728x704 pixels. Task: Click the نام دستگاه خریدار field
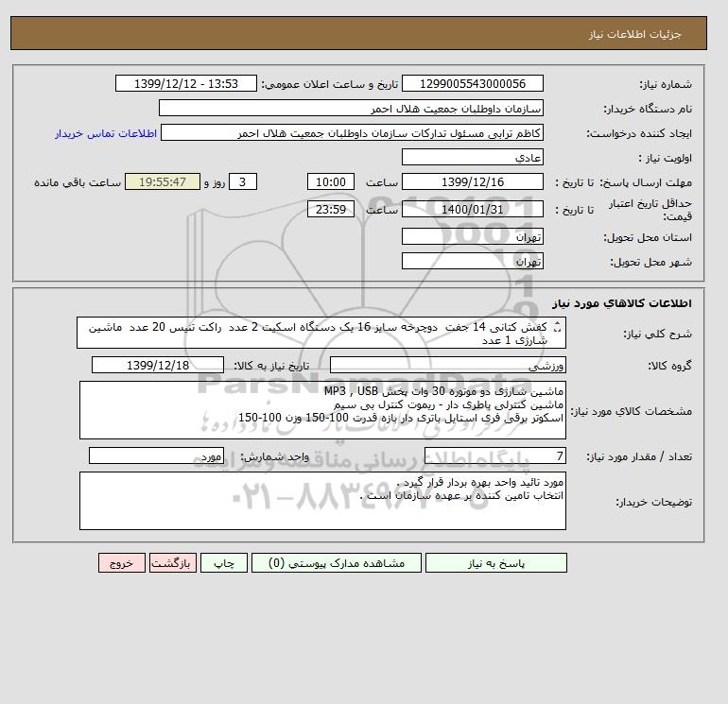tap(351, 108)
